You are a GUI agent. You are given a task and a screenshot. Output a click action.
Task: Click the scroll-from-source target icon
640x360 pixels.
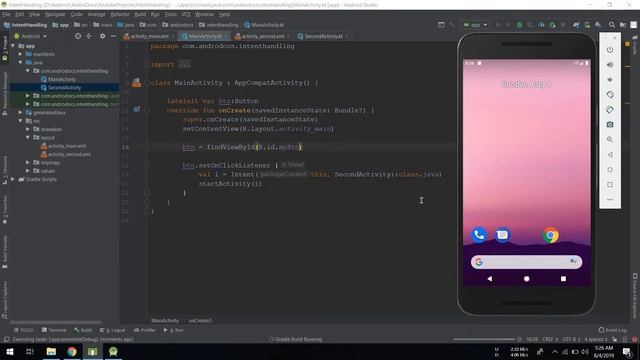[78, 36]
